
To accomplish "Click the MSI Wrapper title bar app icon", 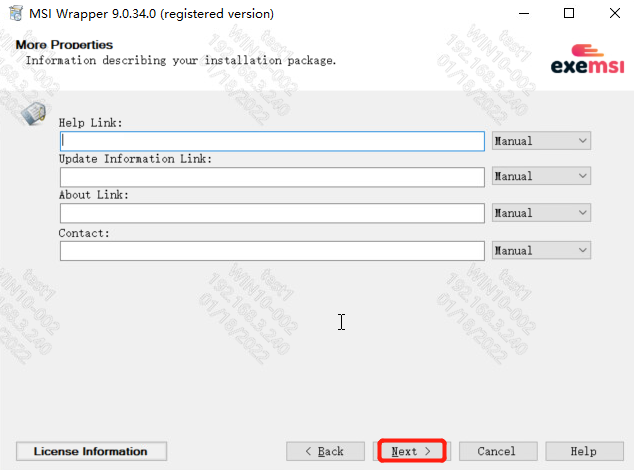I will (x=16, y=13).
